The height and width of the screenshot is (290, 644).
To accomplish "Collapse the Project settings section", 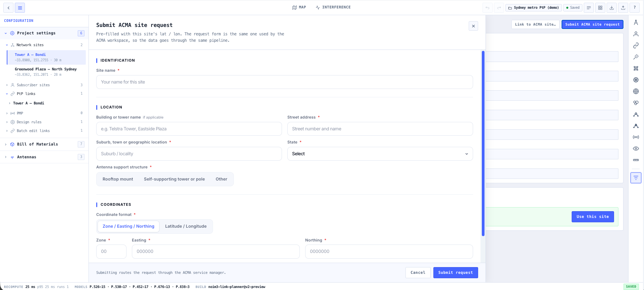I will (x=6, y=33).
